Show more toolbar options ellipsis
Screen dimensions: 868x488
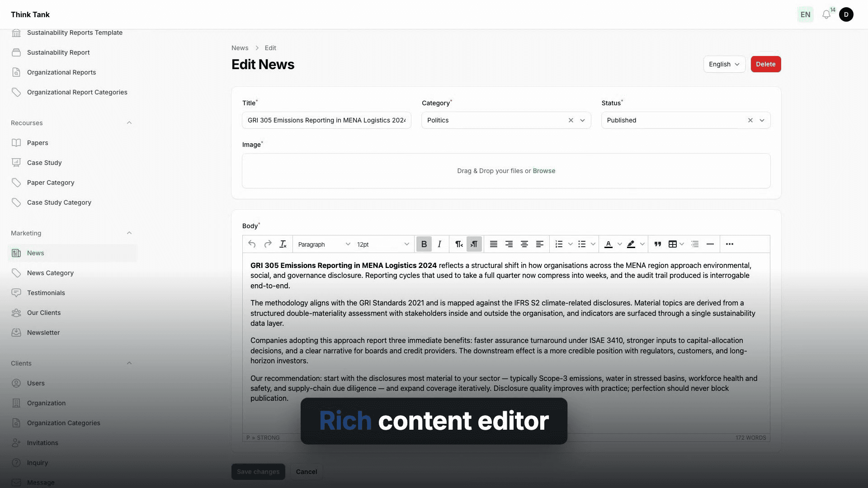(x=730, y=244)
